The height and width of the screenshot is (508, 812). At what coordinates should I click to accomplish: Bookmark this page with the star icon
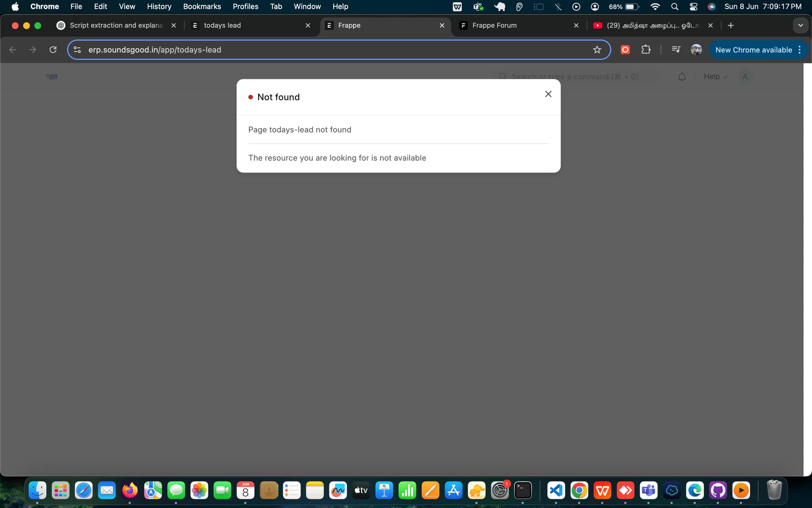[597, 50]
